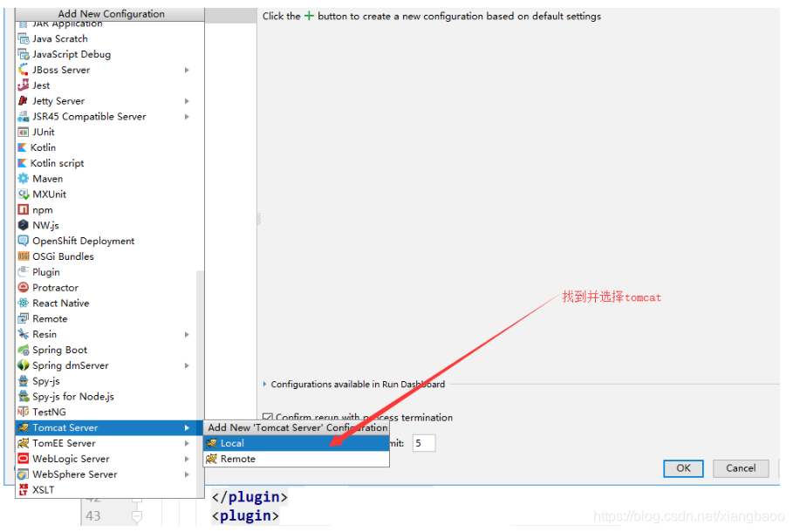Click the Java Scratch icon
Image resolution: width=793 pixels, height=532 pixels.
click(24, 39)
